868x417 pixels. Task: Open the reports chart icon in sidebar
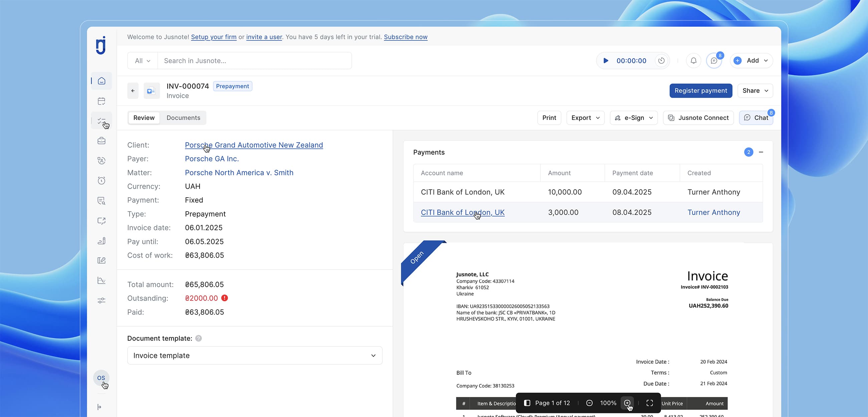point(101,280)
